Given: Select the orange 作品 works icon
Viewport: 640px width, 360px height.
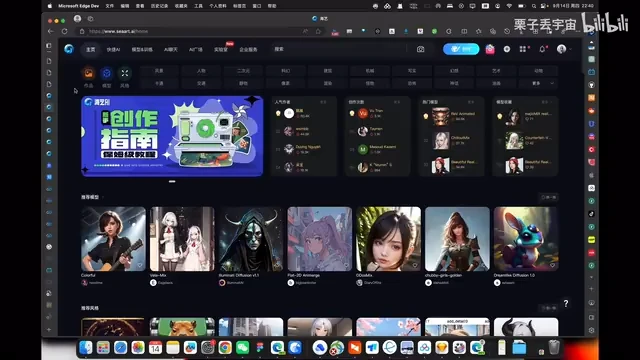Looking at the screenshot, I should [x=89, y=73].
